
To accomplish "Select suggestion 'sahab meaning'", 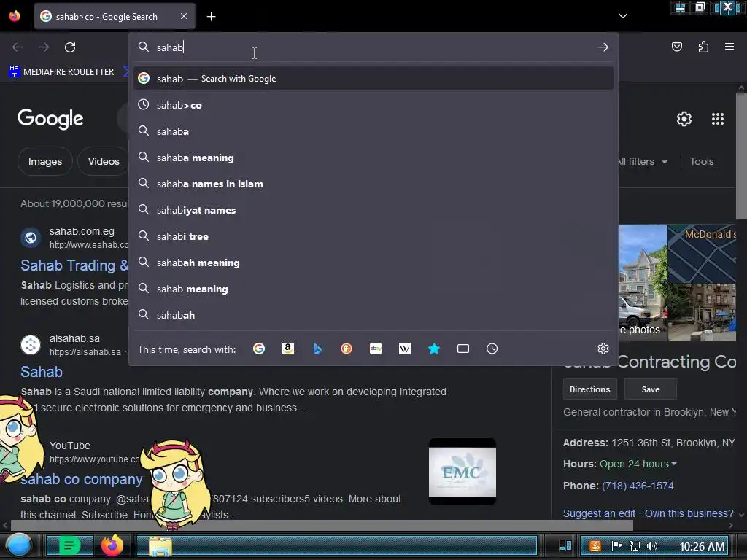I will (373, 289).
